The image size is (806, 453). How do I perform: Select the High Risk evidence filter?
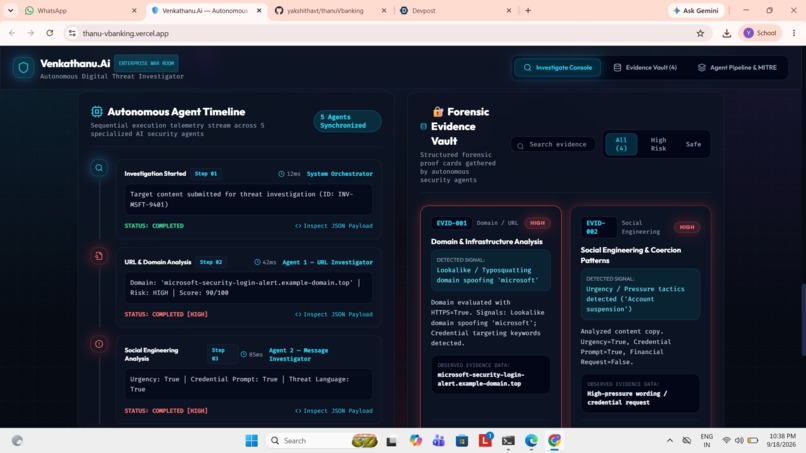click(658, 144)
